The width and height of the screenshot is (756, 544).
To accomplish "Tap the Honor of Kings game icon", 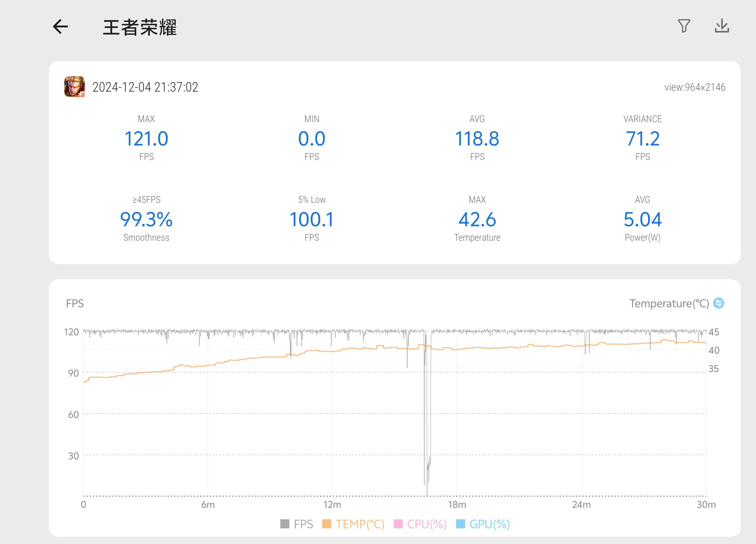I will (x=74, y=87).
